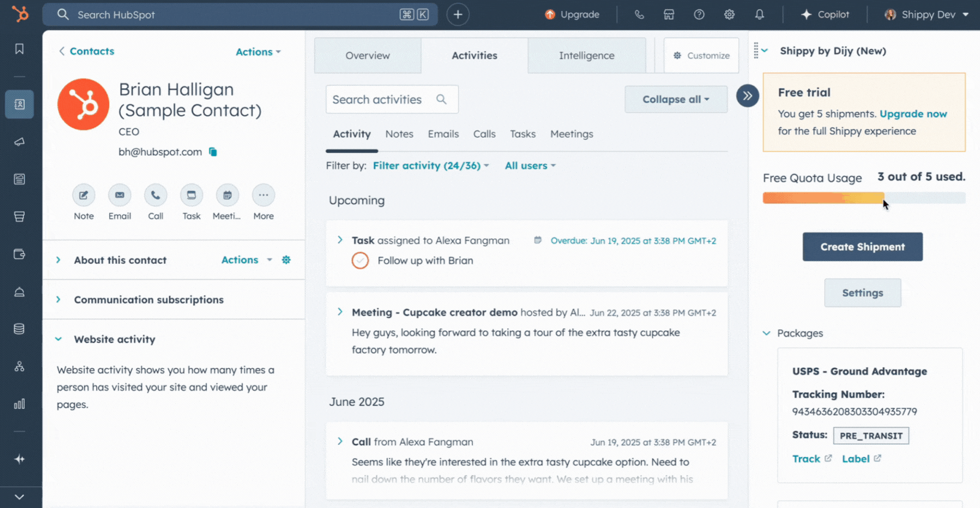Open the Reporting bar chart icon
This screenshot has width=980, height=508.
click(19, 404)
